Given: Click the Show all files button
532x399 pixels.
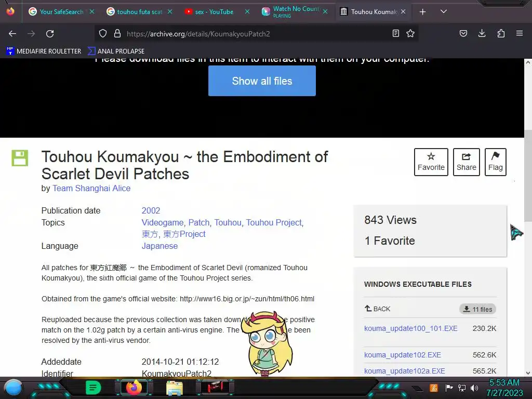Looking at the screenshot, I should 262,81.
